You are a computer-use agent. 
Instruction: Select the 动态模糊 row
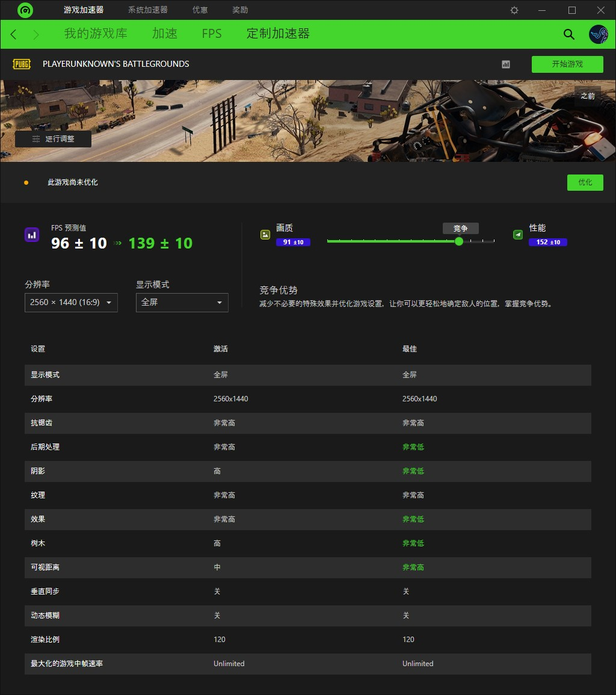pyautogui.click(x=307, y=615)
